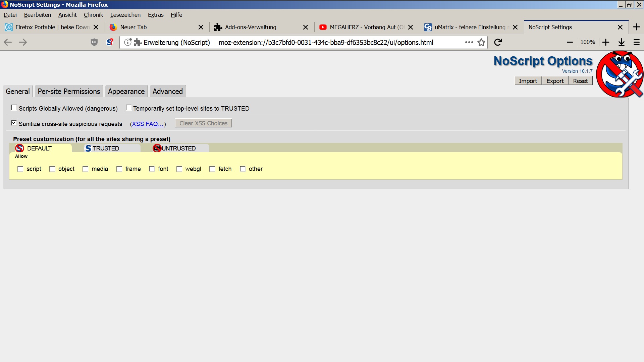Screen dimensions: 644x362
Task: Click the Export button
Action: pyautogui.click(x=555, y=81)
